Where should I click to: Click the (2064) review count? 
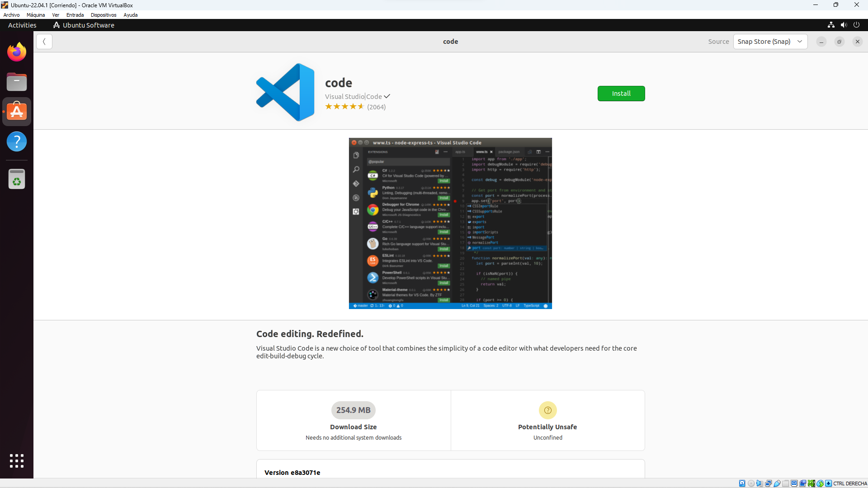tap(376, 107)
